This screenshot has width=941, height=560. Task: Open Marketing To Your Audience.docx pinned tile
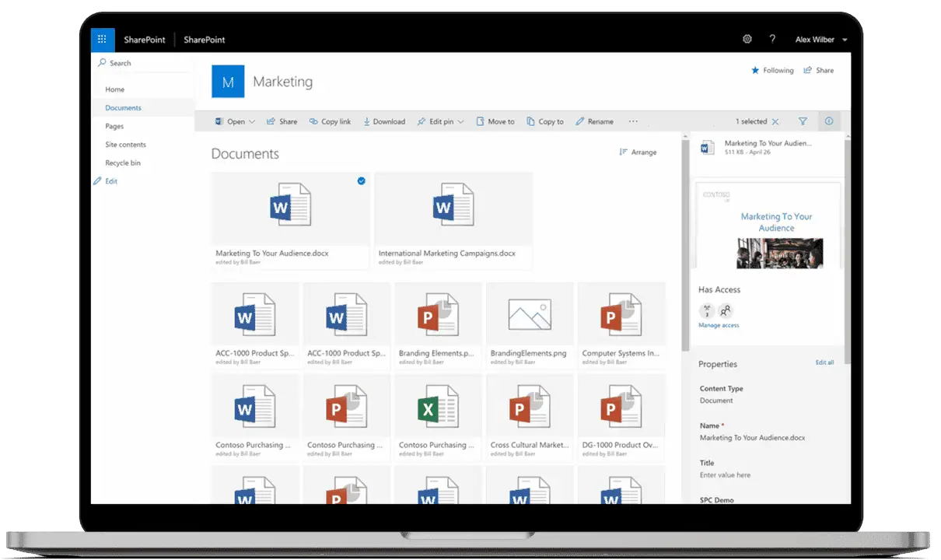tap(291, 221)
